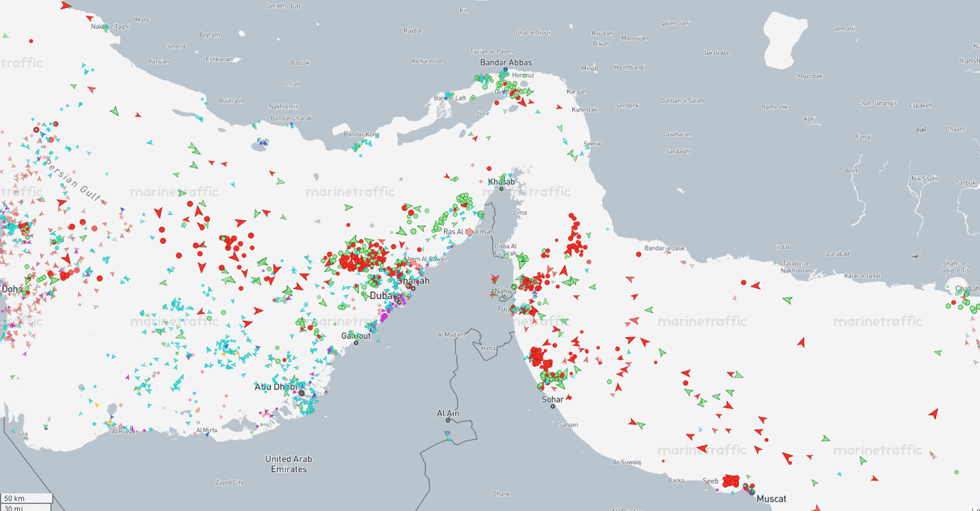Click the 50 km map scale bar

coord(26,498)
